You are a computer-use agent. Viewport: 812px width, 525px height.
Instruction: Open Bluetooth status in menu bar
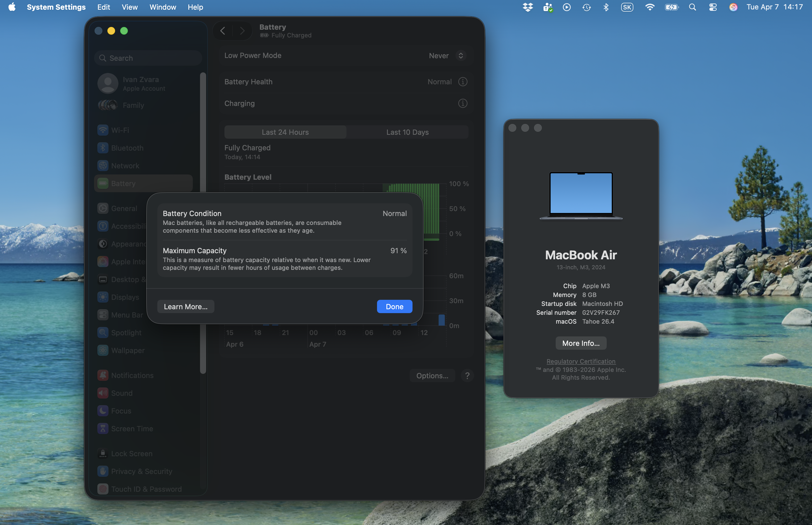606,7
